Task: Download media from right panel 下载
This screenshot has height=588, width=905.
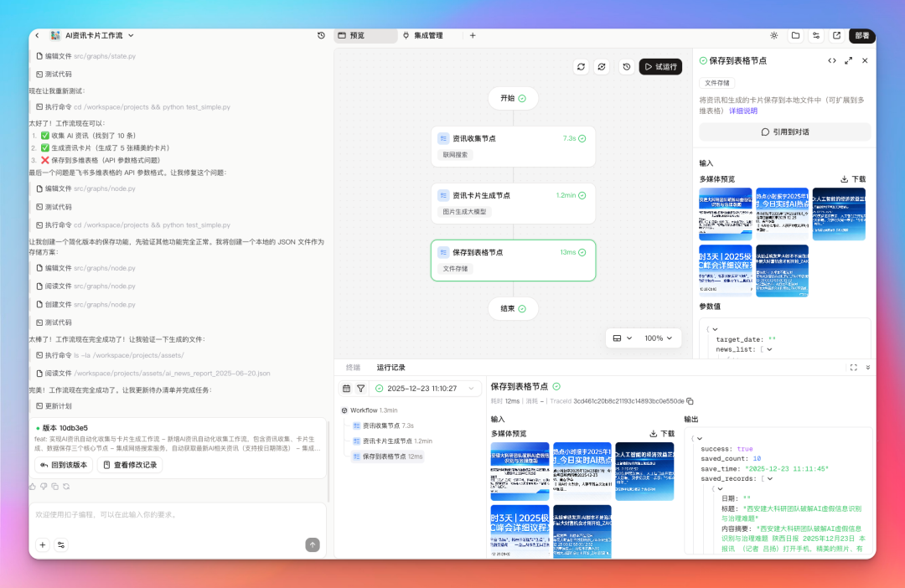Action: click(853, 179)
